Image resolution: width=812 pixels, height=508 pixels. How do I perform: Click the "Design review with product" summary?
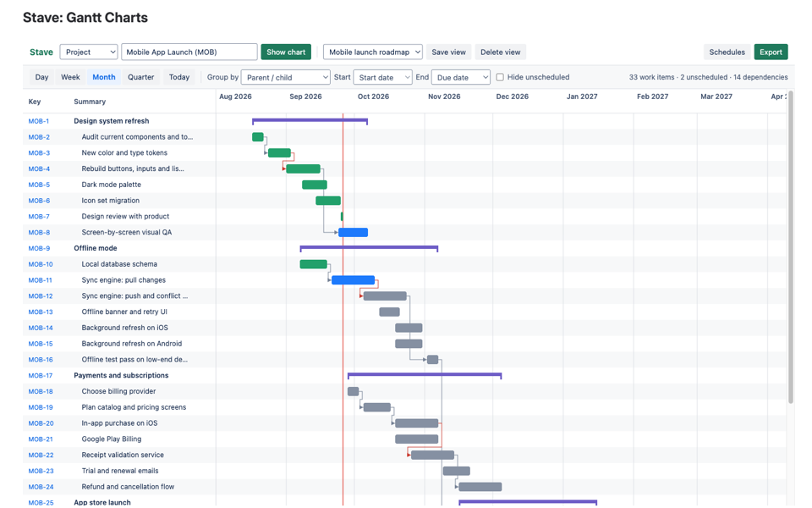125,217
